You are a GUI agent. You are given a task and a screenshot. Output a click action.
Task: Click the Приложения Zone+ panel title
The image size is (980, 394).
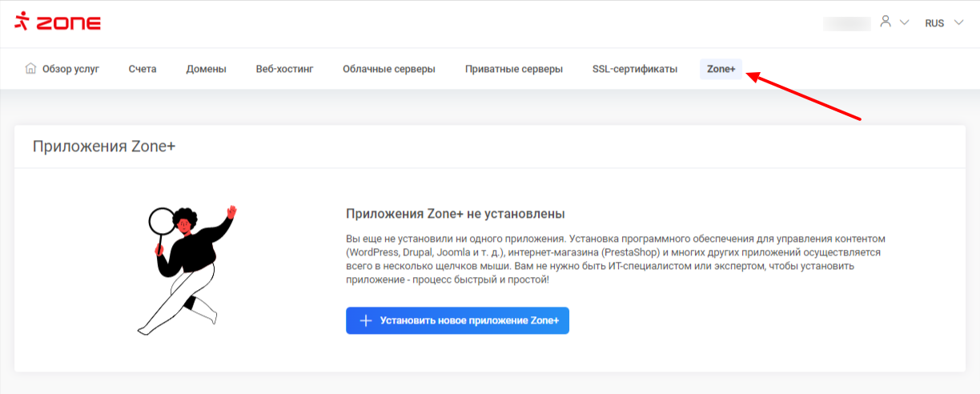coord(103,146)
